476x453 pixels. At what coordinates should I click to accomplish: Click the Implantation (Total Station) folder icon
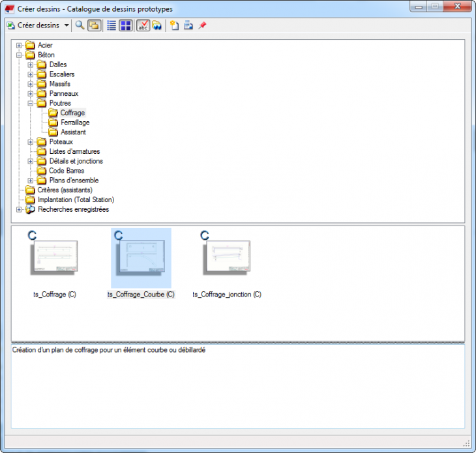(30, 200)
